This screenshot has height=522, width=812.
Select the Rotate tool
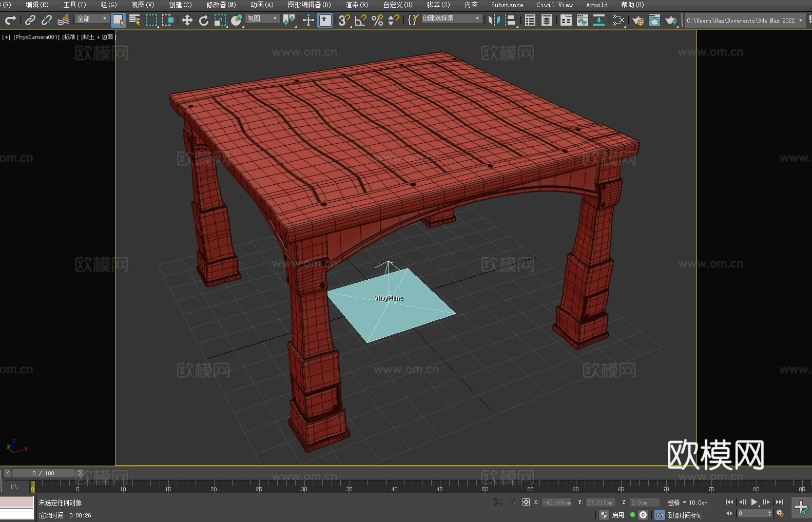point(204,20)
